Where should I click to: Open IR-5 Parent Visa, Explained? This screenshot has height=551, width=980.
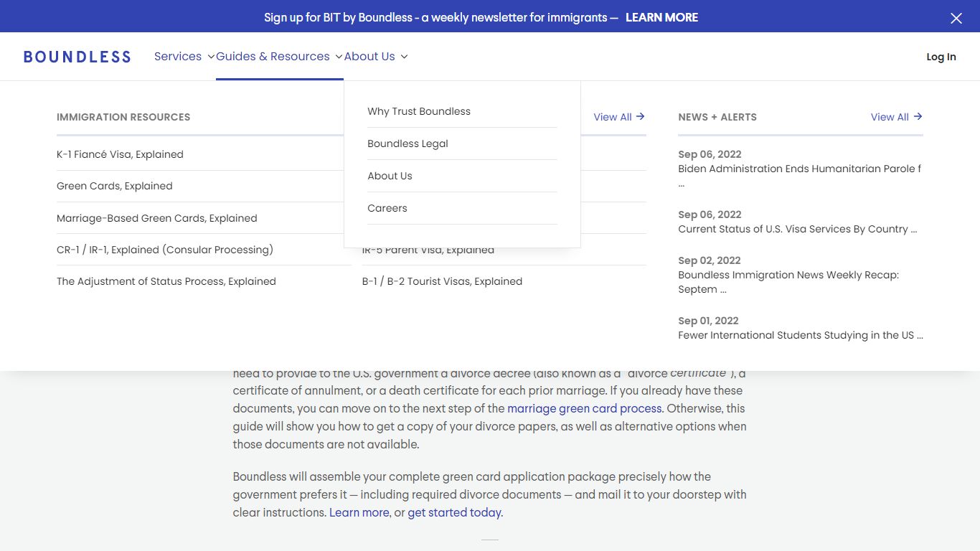[428, 250]
